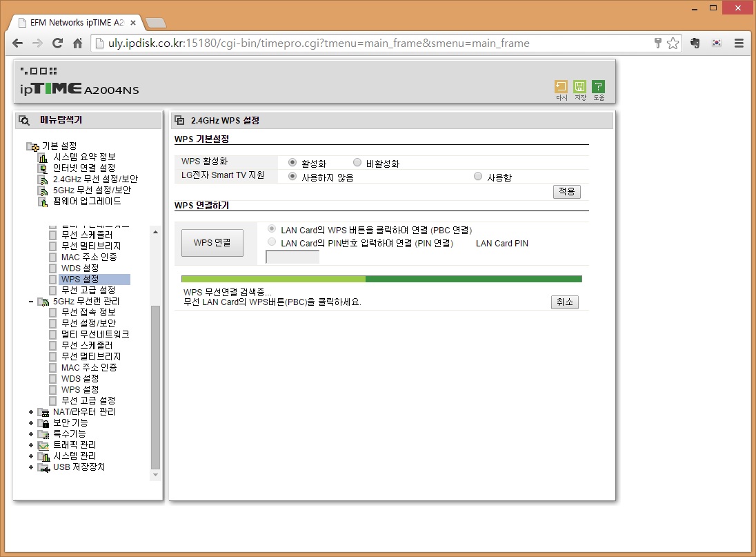Click the saved-password key icon in address bar

coord(657,43)
